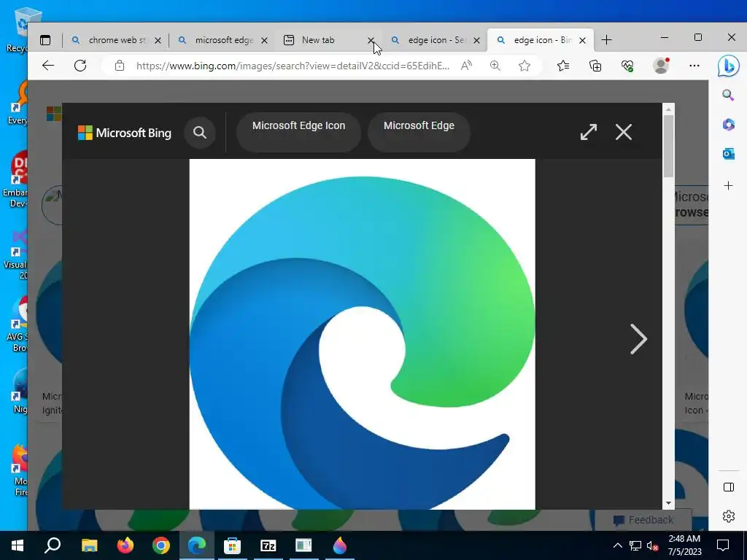Open the muted volume tray icon
Image resolution: width=747 pixels, height=560 pixels.
(653, 545)
